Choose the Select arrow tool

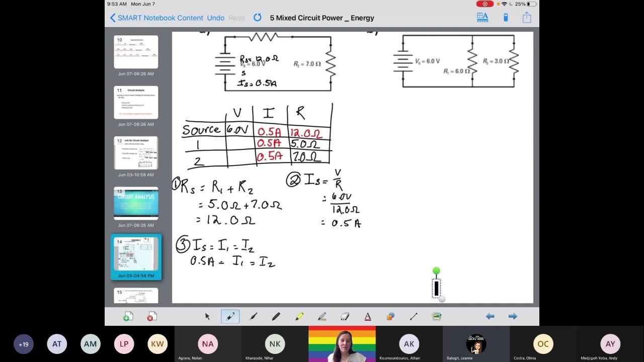pos(207,316)
